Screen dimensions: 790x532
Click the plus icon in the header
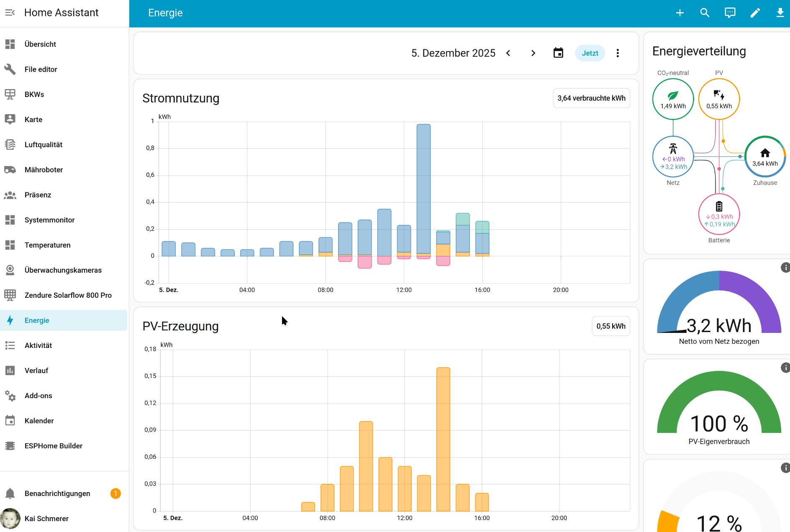680,13
